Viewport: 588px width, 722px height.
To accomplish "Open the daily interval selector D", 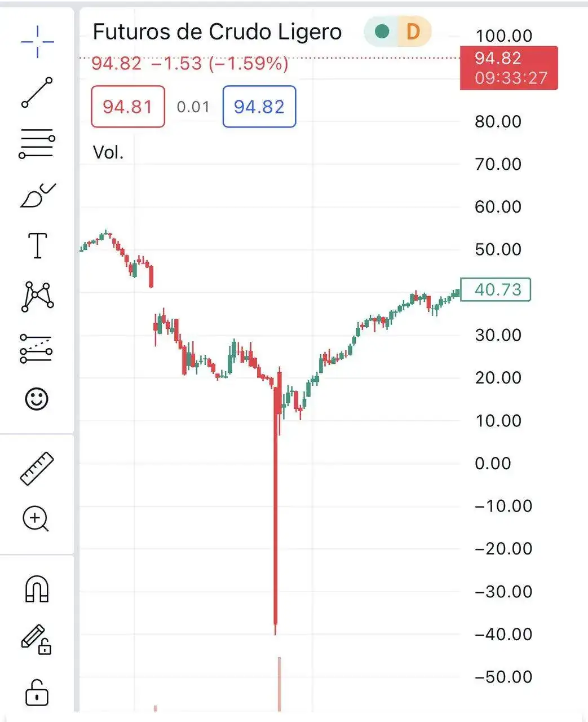I will (x=413, y=32).
